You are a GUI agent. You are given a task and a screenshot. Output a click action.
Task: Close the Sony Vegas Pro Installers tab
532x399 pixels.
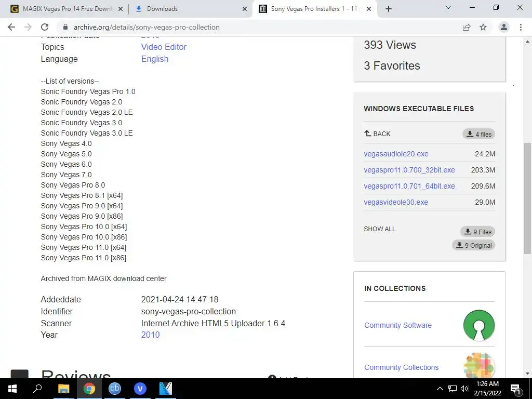(369, 9)
